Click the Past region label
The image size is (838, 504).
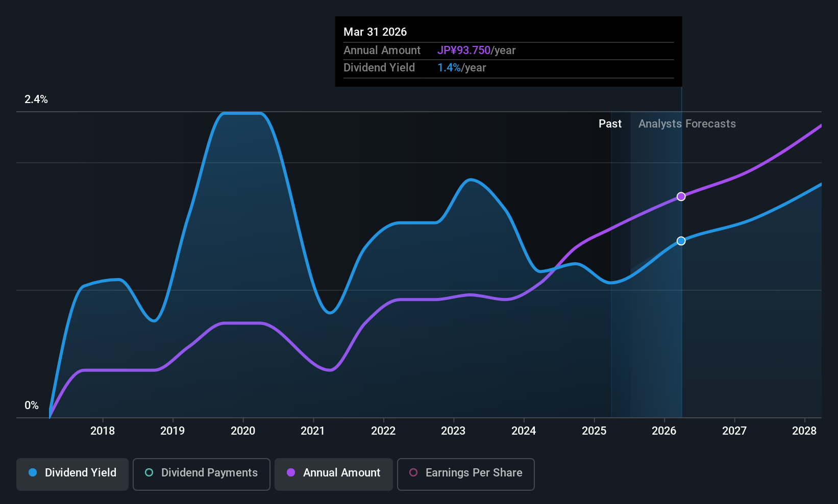pyautogui.click(x=610, y=124)
